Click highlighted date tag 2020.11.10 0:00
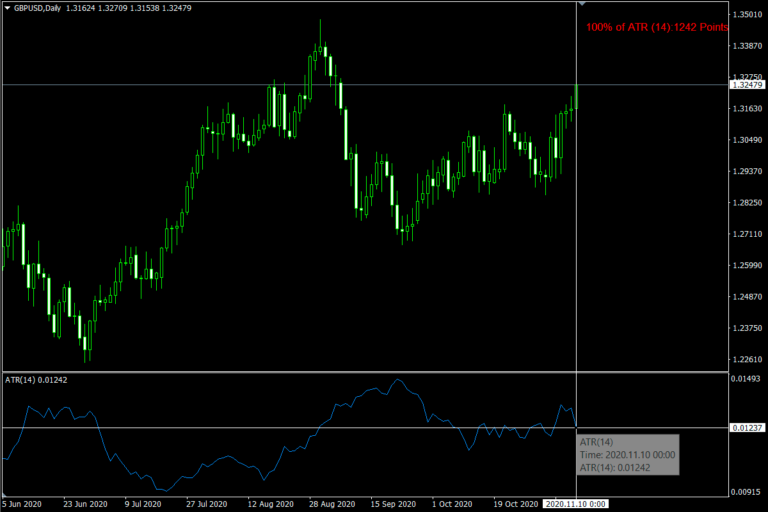The height and width of the screenshot is (512, 768). pos(576,504)
